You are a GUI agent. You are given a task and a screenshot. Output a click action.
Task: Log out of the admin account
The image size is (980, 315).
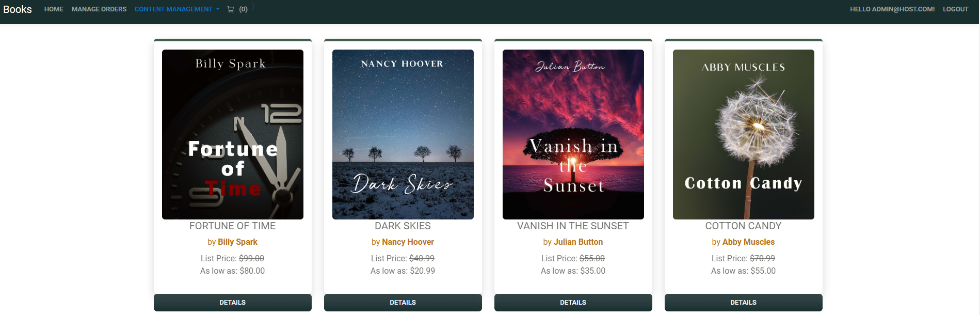tap(955, 9)
